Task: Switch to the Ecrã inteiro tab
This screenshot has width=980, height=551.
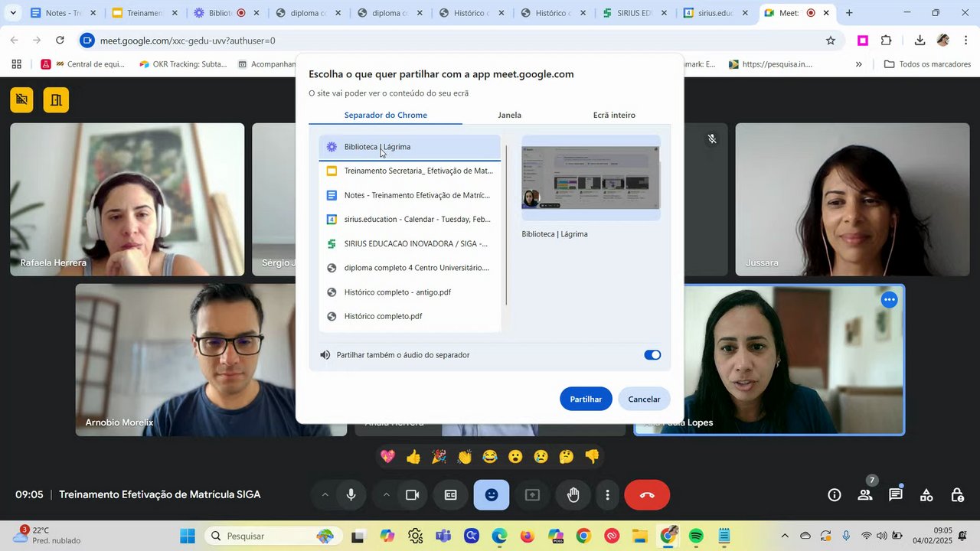Action: click(x=614, y=115)
